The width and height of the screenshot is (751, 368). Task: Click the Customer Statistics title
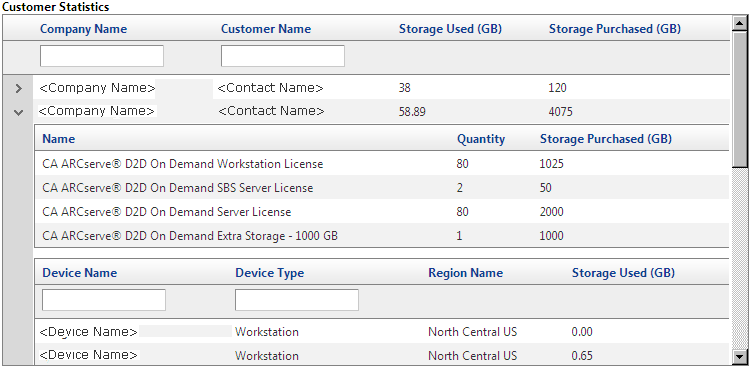tap(56, 7)
